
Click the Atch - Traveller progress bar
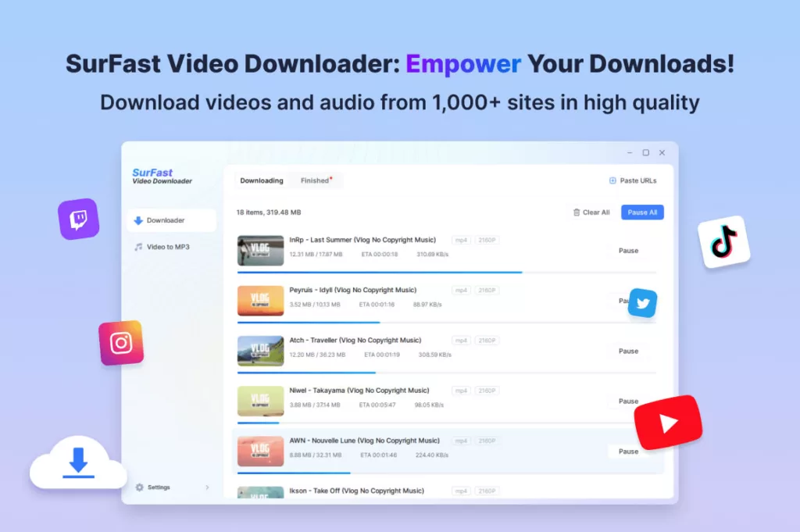click(x=446, y=373)
